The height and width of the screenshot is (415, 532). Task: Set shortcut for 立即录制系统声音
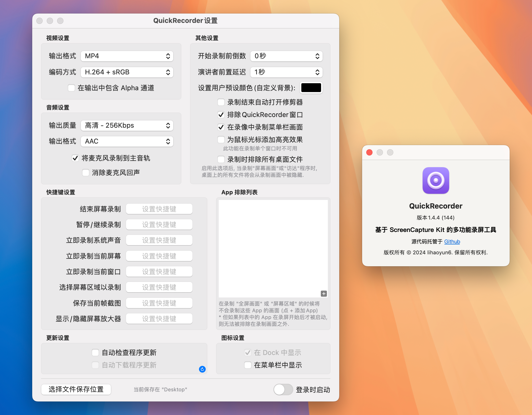159,240
